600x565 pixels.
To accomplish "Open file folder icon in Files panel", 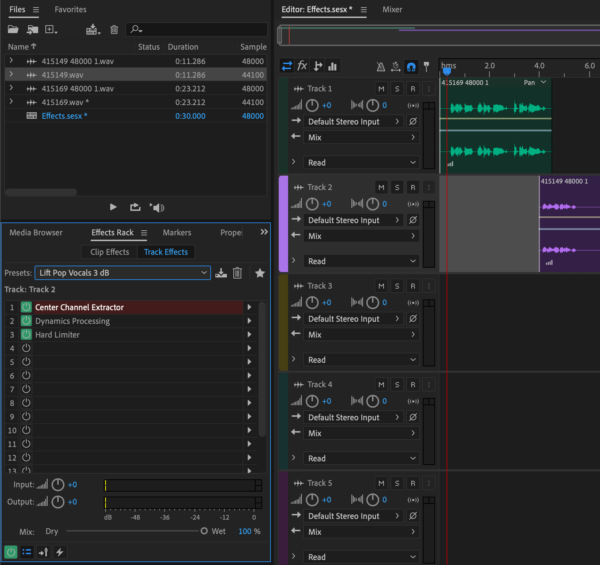I will coord(13,29).
